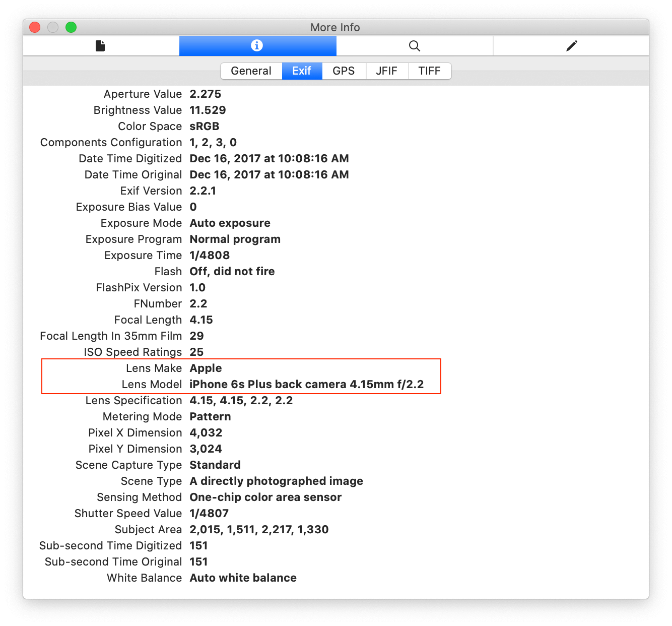Image resolution: width=672 pixels, height=626 pixels.
Task: Click the Date Time Original value
Action: [269, 175]
